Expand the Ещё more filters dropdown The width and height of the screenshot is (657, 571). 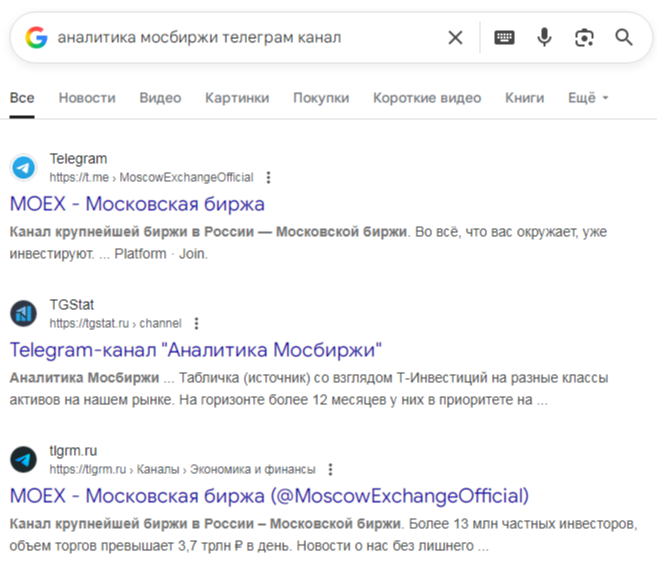[x=588, y=98]
